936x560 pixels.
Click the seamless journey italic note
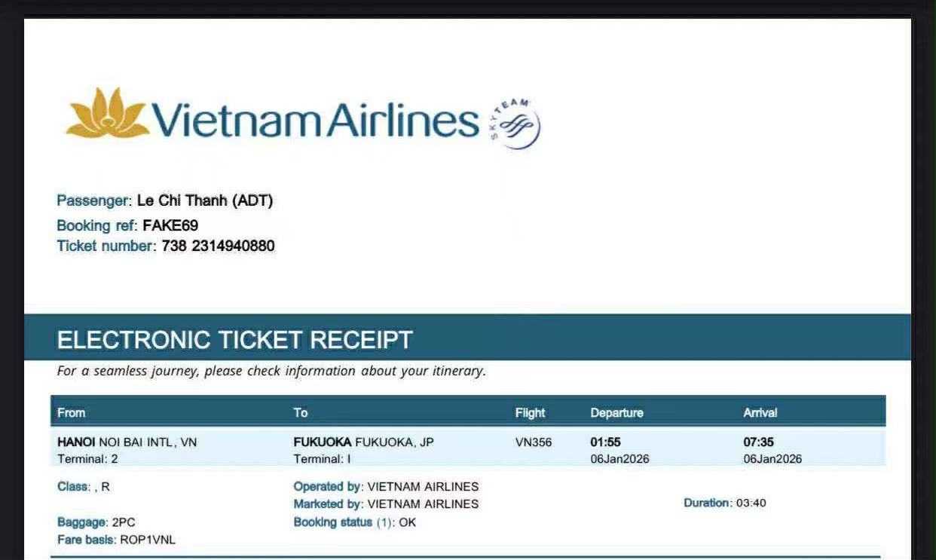(271, 371)
